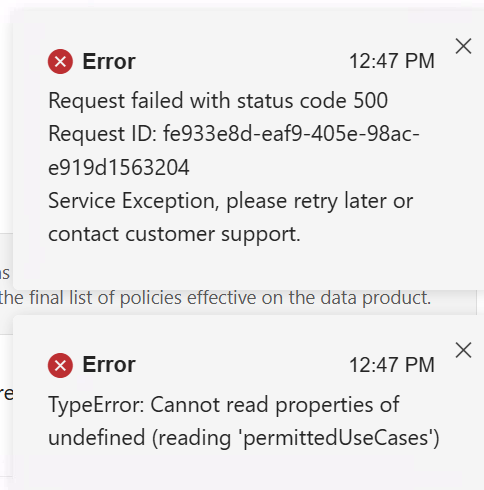Screen dimensions: 484x490
Task: Click the 'undefined (reading 'permittedUseCases')' text
Action: tap(244, 438)
